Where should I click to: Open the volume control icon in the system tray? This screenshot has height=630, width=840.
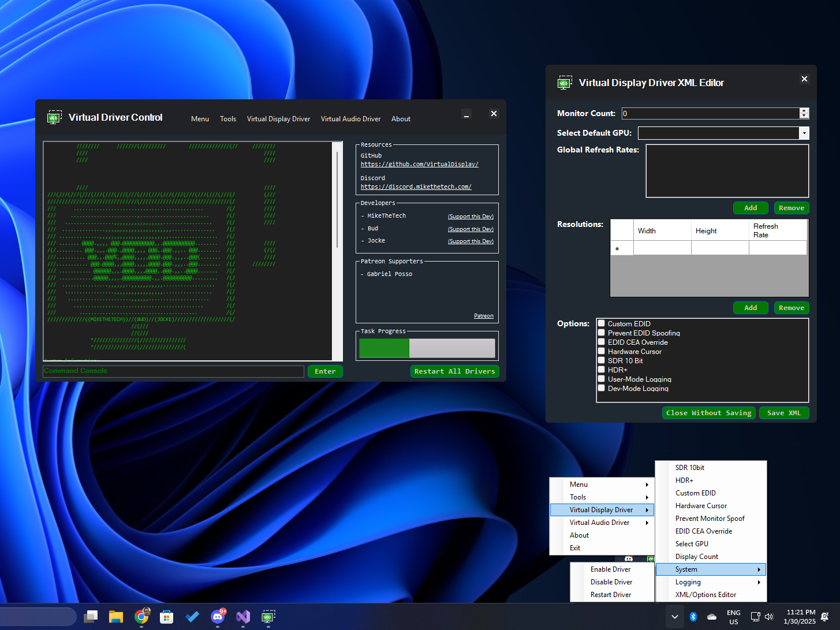(x=769, y=617)
